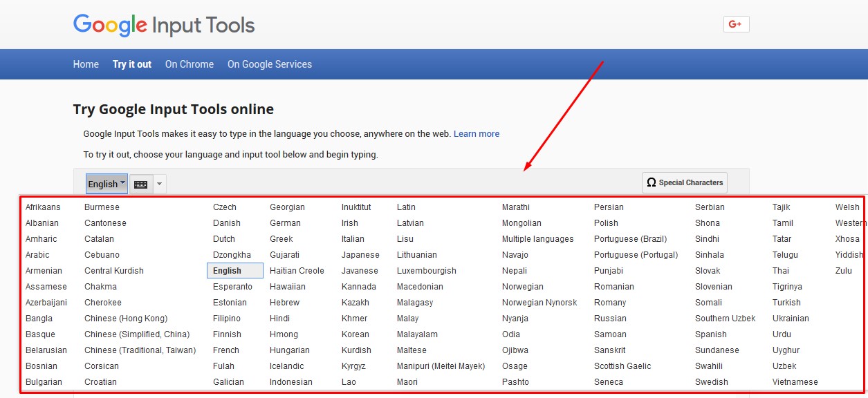Select Dutch language option
Image resolution: width=868 pixels, height=398 pixels.
pyautogui.click(x=224, y=239)
